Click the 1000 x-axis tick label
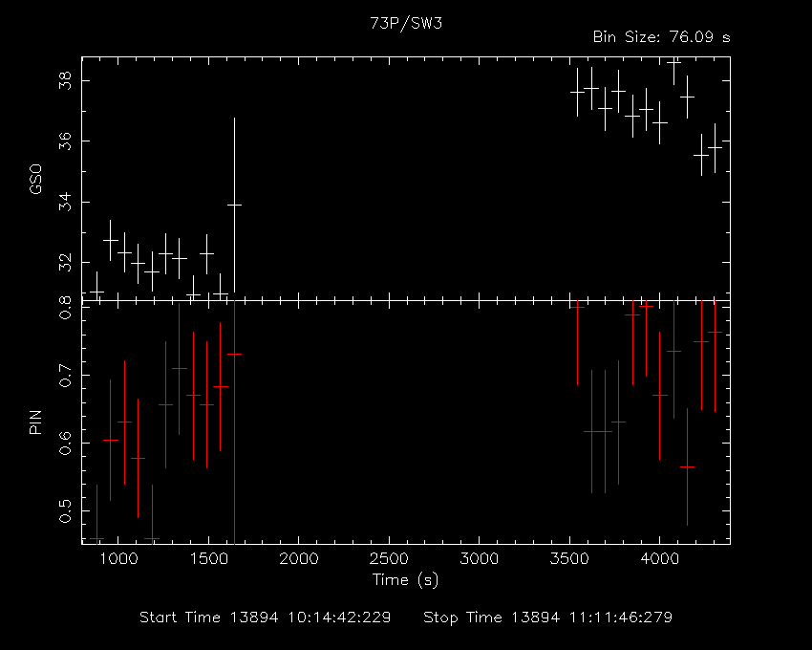Screen dimensions: 812x650 click(x=118, y=559)
